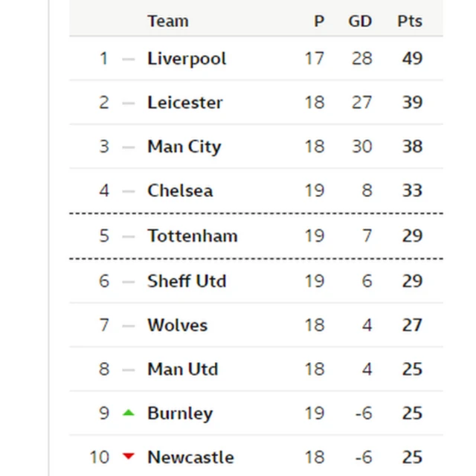The width and height of the screenshot is (476, 476).
Task: Open the Chelsea team page
Action: click(x=180, y=190)
